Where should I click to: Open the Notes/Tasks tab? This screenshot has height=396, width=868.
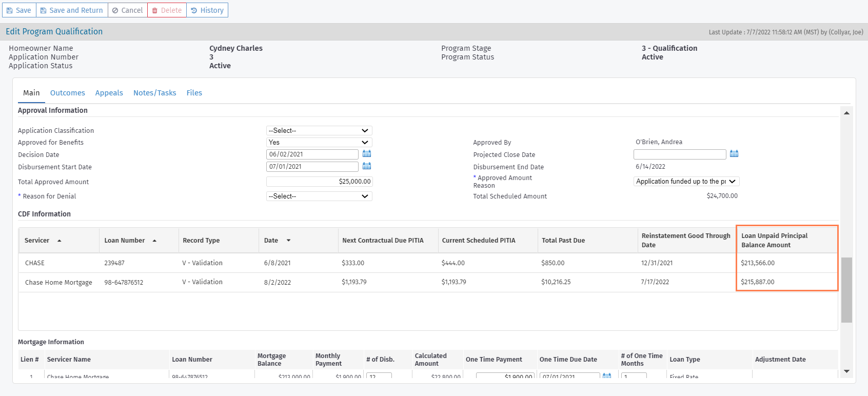pos(154,93)
